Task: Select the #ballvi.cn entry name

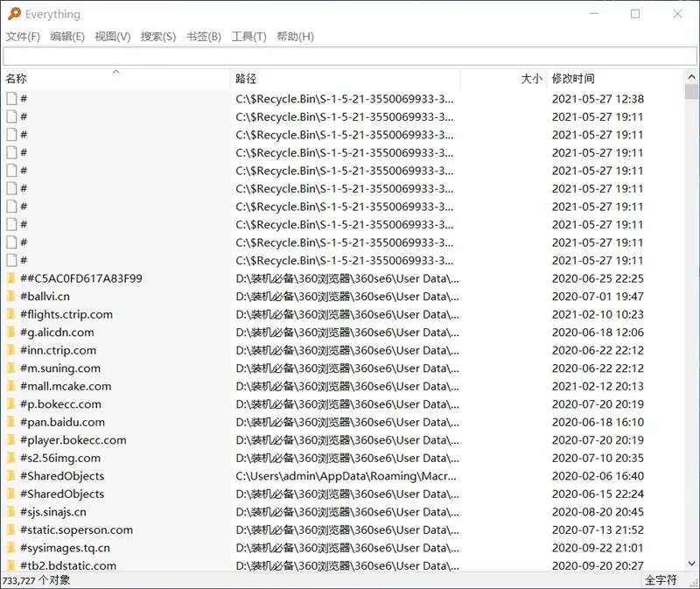Action: pos(45,297)
